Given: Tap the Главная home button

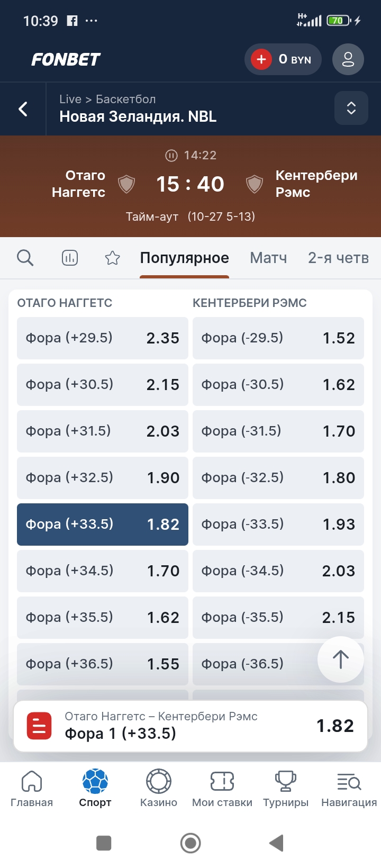Looking at the screenshot, I should coord(32,788).
